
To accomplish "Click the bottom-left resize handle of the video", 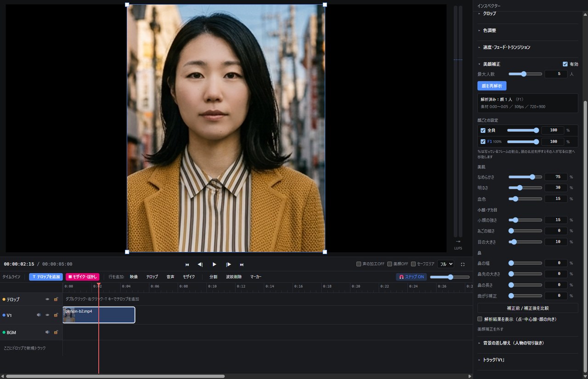I will pyautogui.click(x=127, y=252).
